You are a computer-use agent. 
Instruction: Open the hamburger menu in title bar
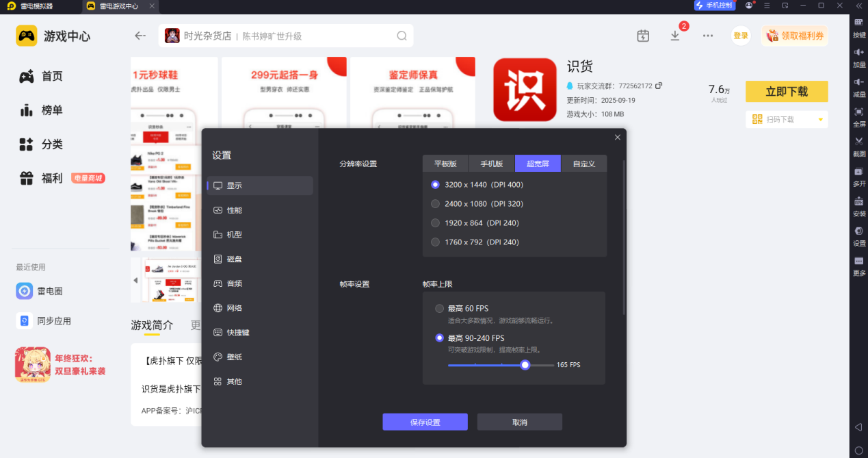click(x=767, y=5)
